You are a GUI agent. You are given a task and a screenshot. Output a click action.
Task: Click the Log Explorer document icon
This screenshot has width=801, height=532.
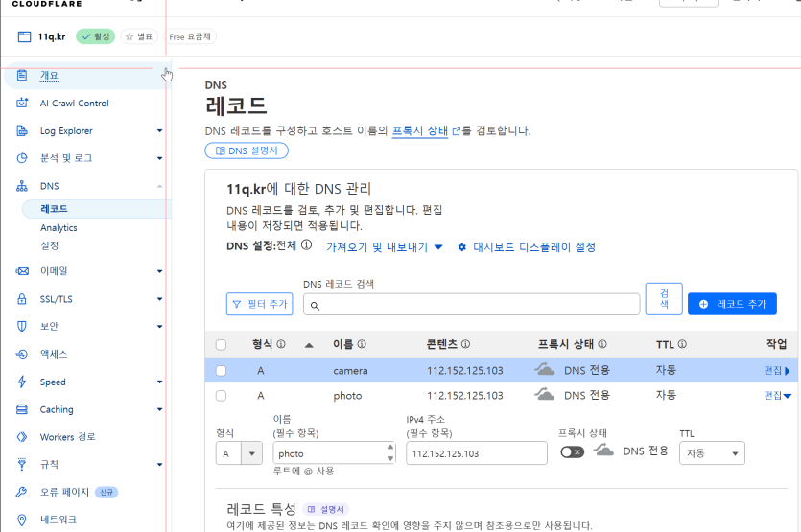pyautogui.click(x=22, y=130)
